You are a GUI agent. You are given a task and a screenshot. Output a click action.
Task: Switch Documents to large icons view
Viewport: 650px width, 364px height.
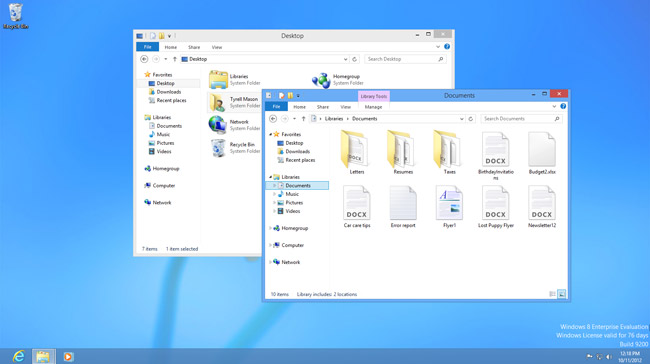[562, 294]
